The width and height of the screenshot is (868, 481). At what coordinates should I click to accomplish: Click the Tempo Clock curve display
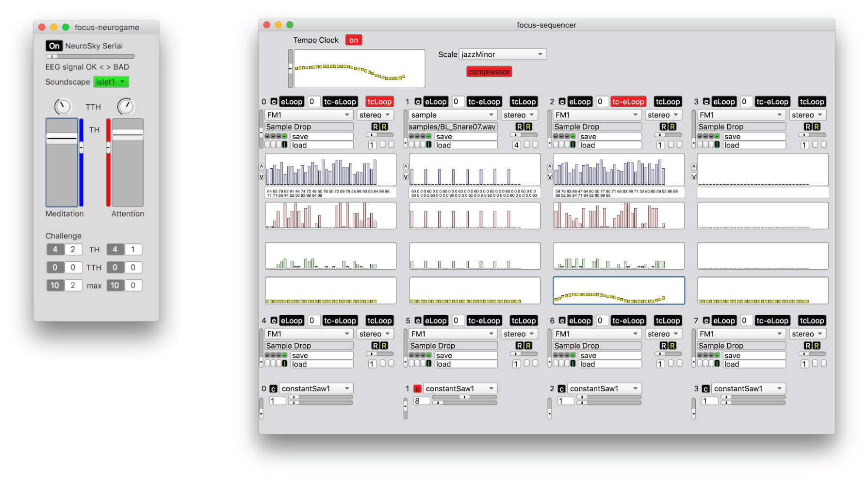pos(360,68)
